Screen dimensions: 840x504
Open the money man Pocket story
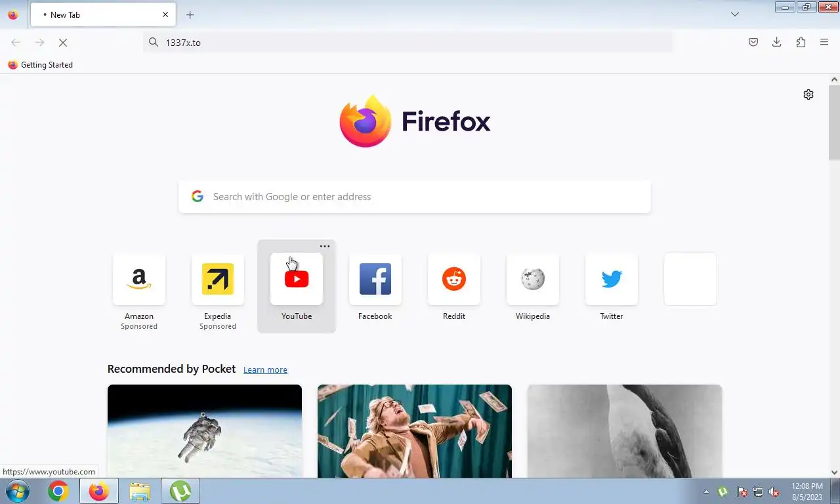pos(415,431)
